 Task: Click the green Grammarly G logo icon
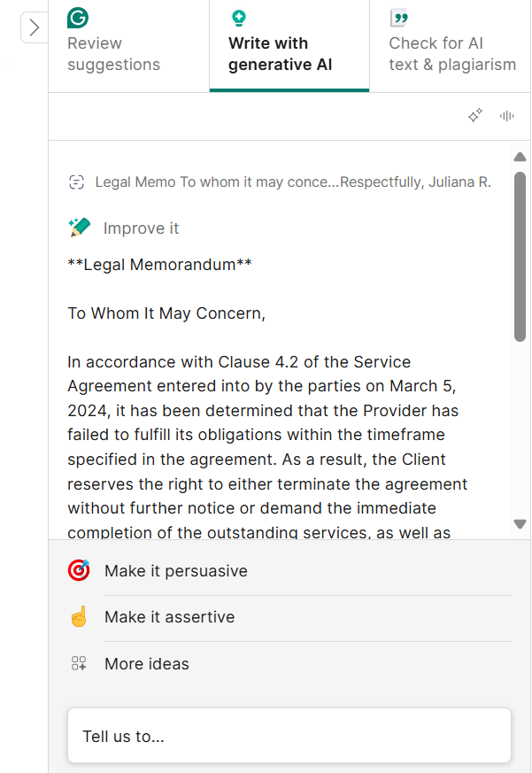pyautogui.click(x=78, y=18)
